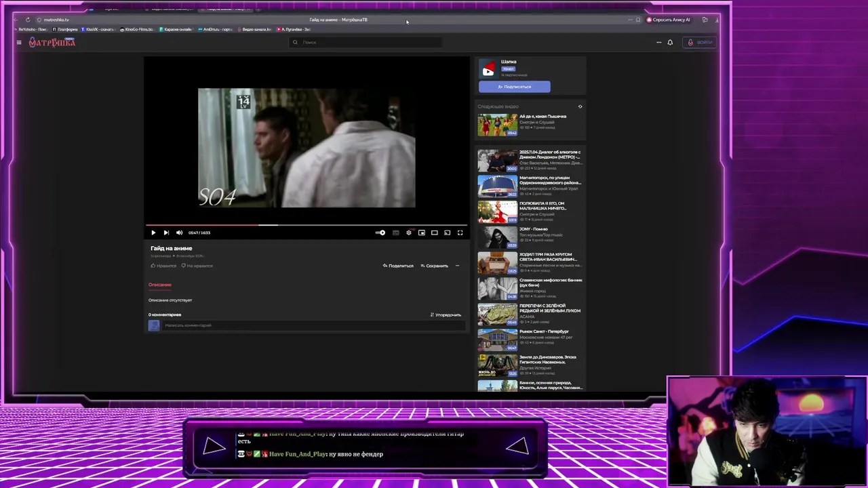Skip to the next video
Screen dimensions: 868x488
coord(166,232)
